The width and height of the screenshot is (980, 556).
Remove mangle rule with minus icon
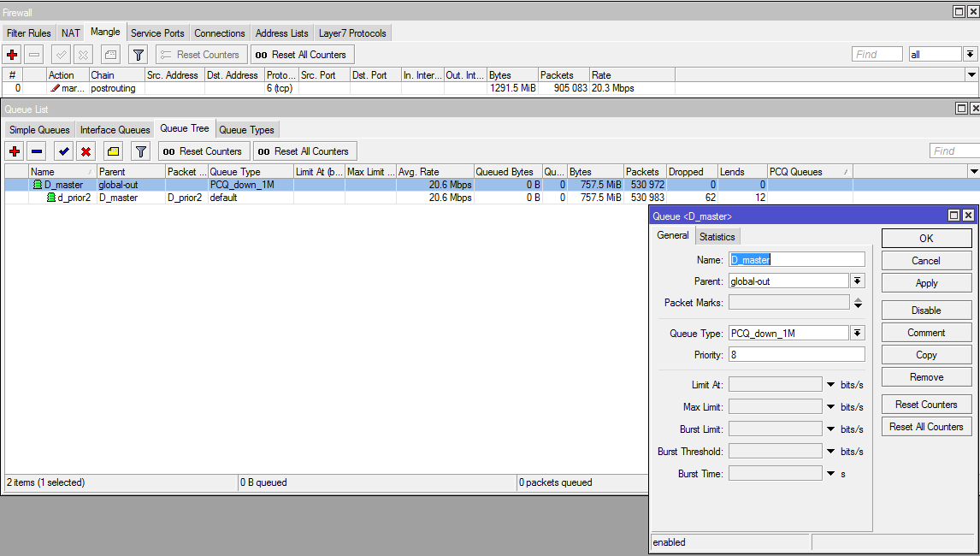tap(35, 55)
